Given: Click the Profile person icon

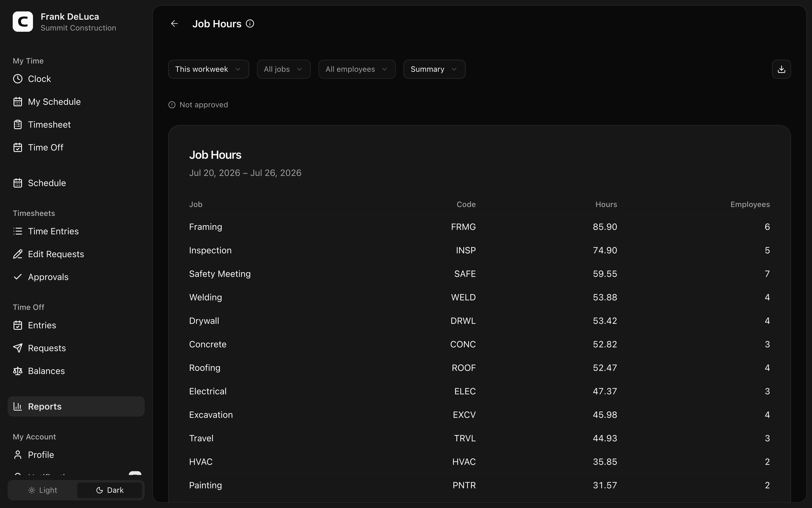Looking at the screenshot, I should click(18, 455).
